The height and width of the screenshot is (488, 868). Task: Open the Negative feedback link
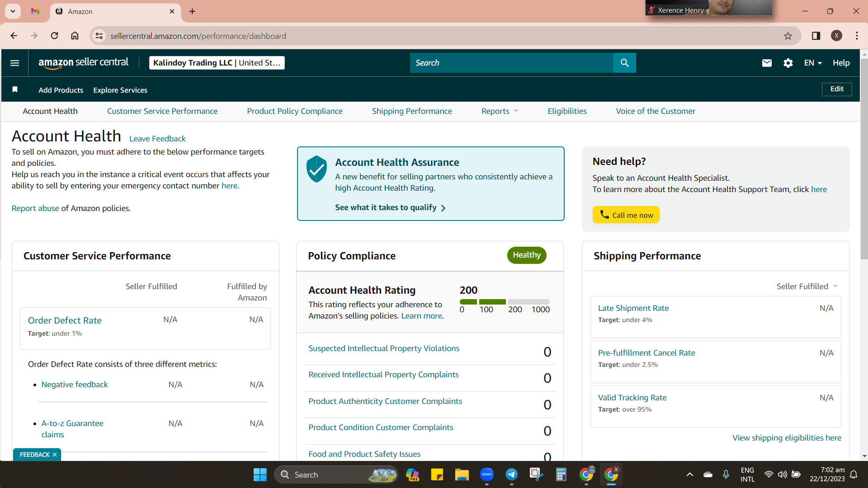[75, 385]
